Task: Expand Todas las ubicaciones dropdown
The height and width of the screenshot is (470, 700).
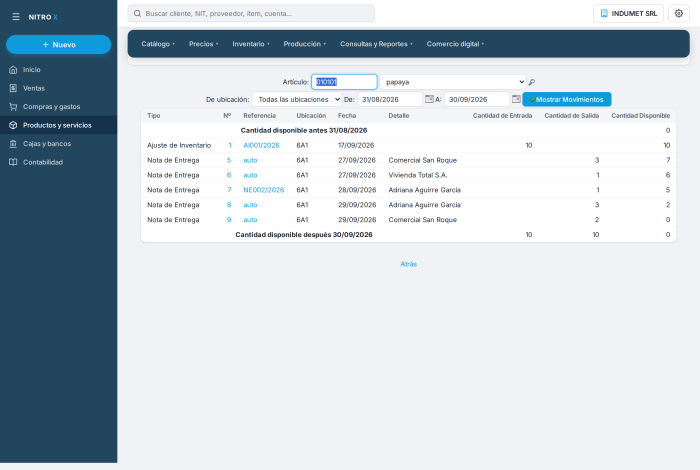Action: [296, 100]
